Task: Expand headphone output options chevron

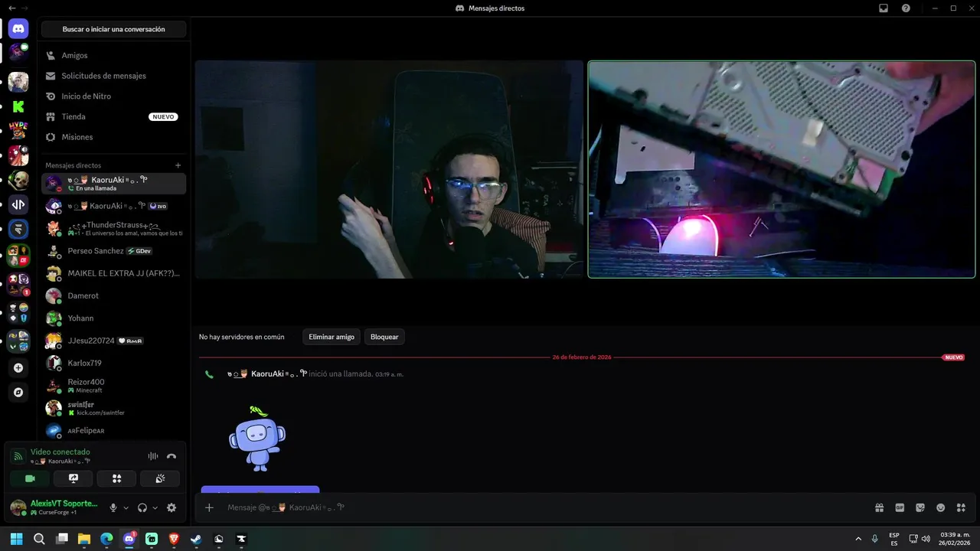Action: point(155,507)
